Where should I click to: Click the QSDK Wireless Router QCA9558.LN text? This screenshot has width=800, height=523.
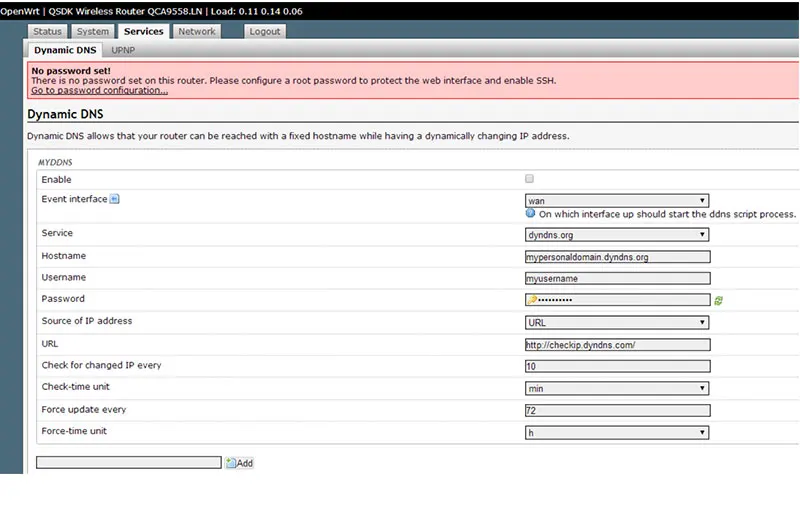click(x=126, y=11)
